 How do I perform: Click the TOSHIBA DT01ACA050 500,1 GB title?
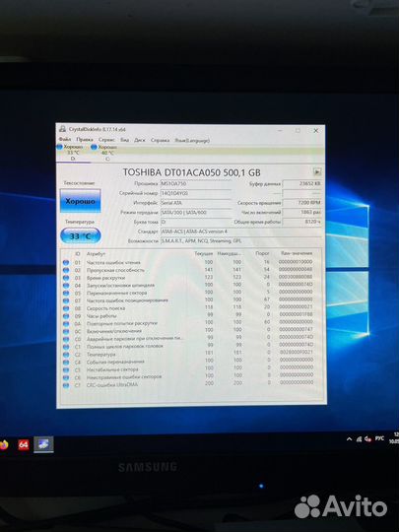tap(192, 172)
